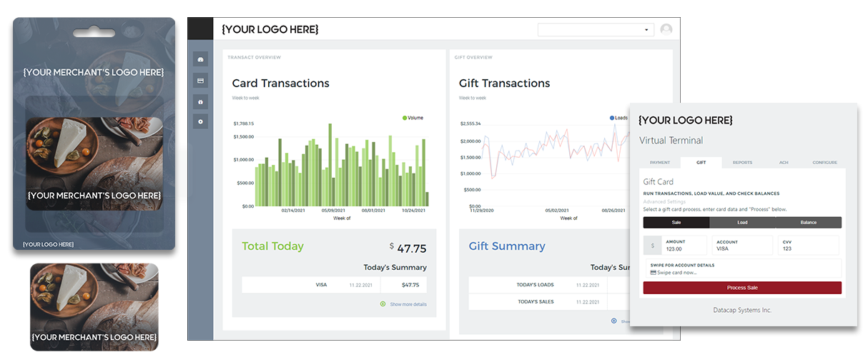The height and width of the screenshot is (357, 868).
Task: Open the Configure tab
Action: (824, 163)
